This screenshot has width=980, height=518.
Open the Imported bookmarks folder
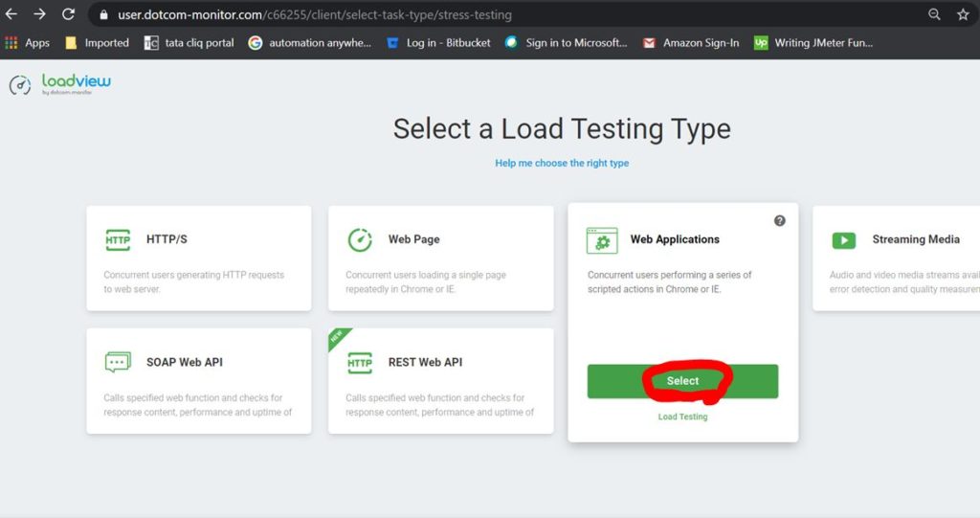coord(97,43)
